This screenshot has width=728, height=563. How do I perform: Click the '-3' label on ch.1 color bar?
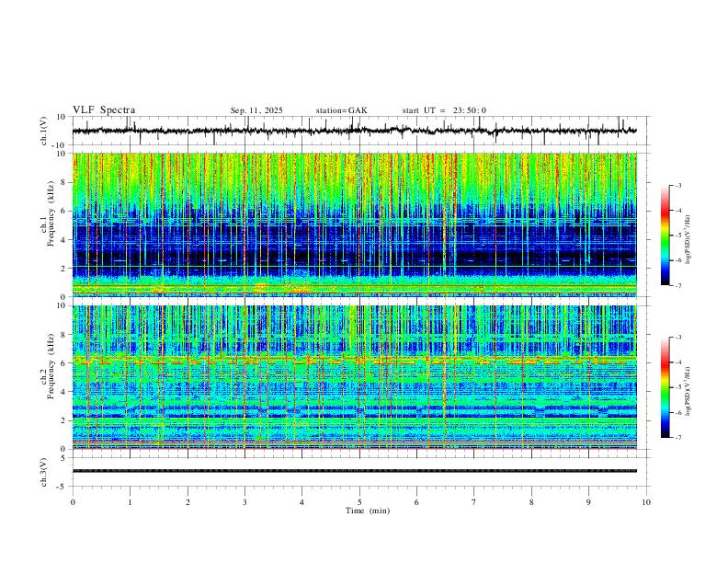point(678,185)
